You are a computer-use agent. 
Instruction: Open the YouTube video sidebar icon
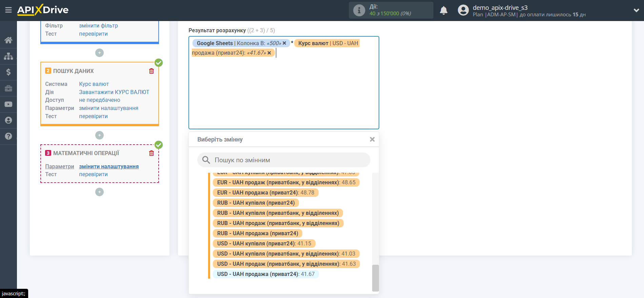(8, 104)
